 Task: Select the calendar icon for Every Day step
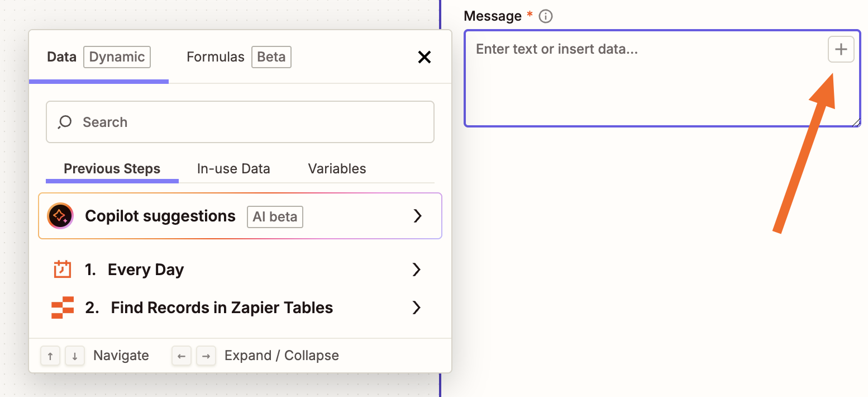tap(63, 269)
